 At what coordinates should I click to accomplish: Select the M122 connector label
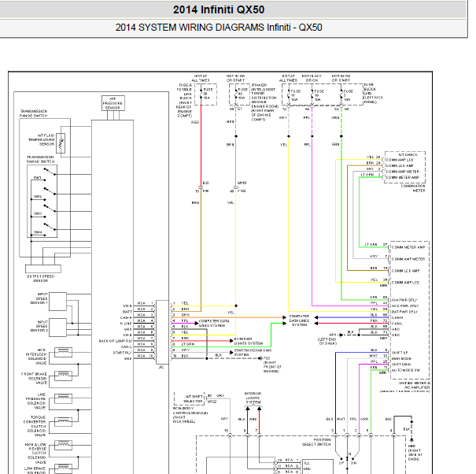212,402
